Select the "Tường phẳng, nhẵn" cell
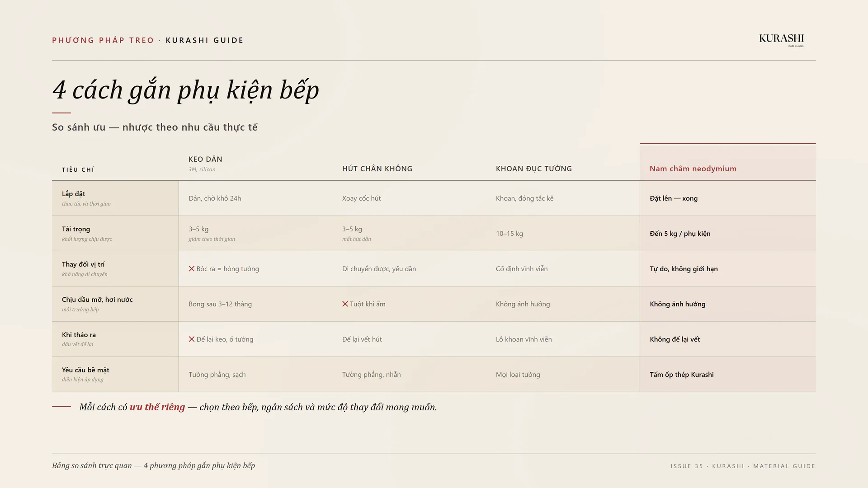 pyautogui.click(x=372, y=375)
